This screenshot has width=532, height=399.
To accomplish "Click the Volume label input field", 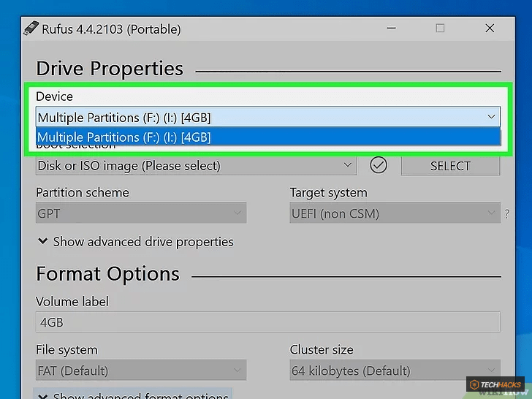I will pyautogui.click(x=268, y=322).
